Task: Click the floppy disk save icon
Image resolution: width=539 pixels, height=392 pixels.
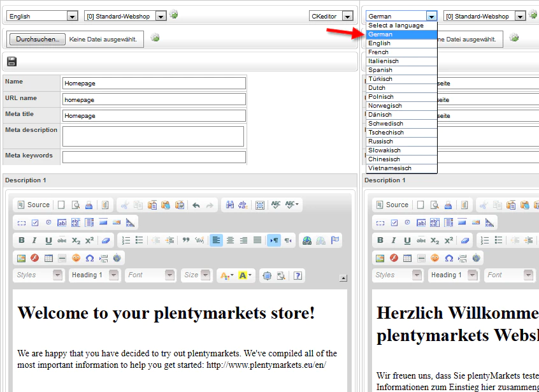Action: pyautogui.click(x=11, y=62)
